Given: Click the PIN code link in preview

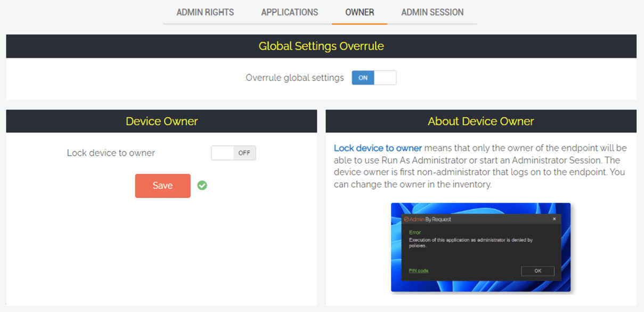Looking at the screenshot, I should 419,271.
